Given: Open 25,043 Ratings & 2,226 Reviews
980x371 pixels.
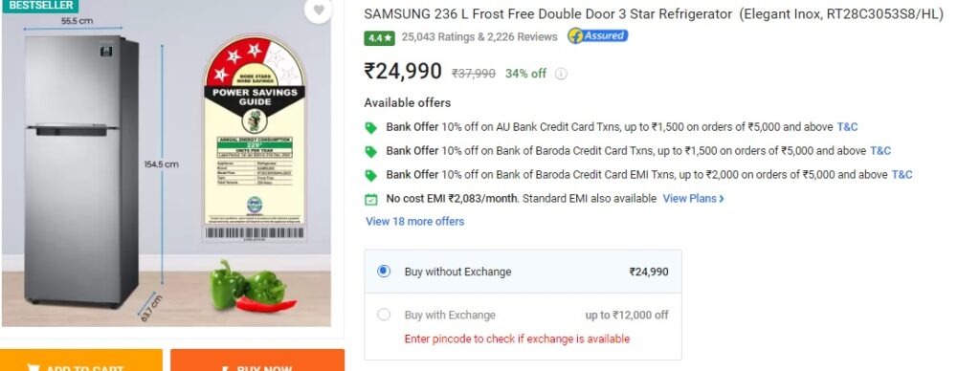Looking at the screenshot, I should (479, 37).
